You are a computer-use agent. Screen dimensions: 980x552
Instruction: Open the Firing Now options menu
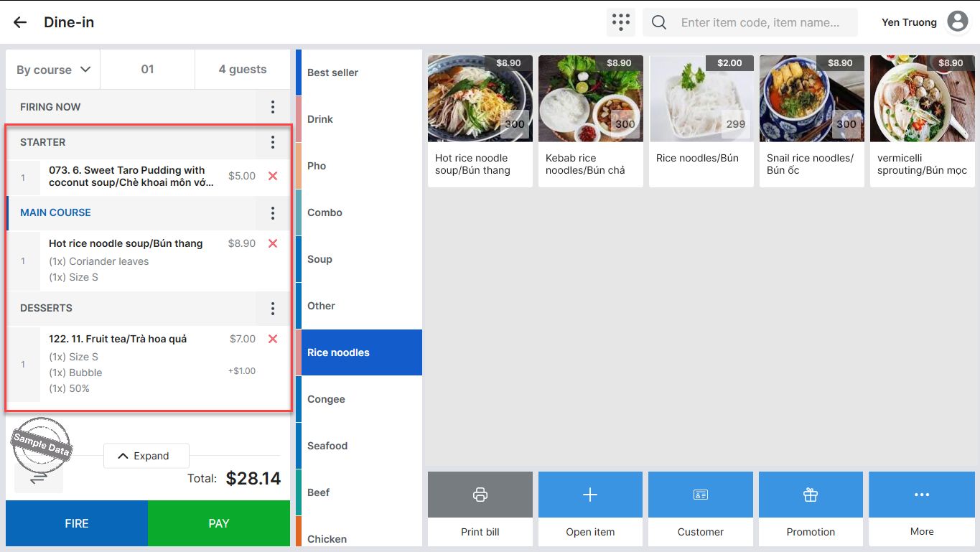[273, 107]
